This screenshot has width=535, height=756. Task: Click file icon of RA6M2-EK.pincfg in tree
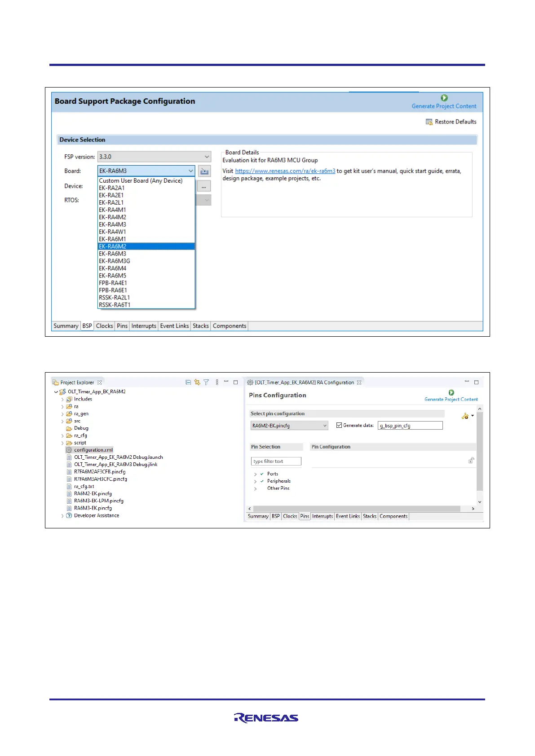click(x=69, y=494)
